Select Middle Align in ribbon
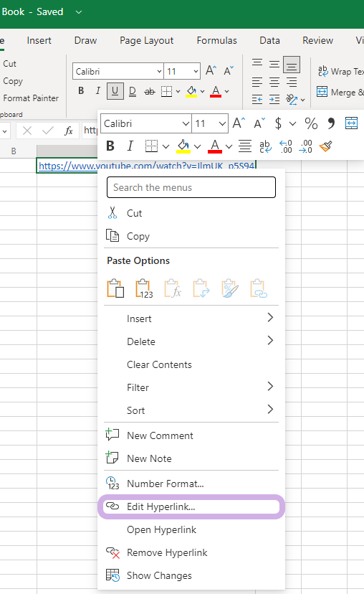The image size is (364, 594). click(274, 64)
